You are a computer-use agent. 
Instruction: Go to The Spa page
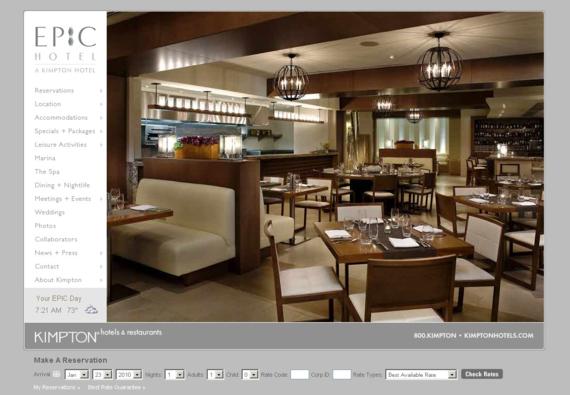point(47,172)
